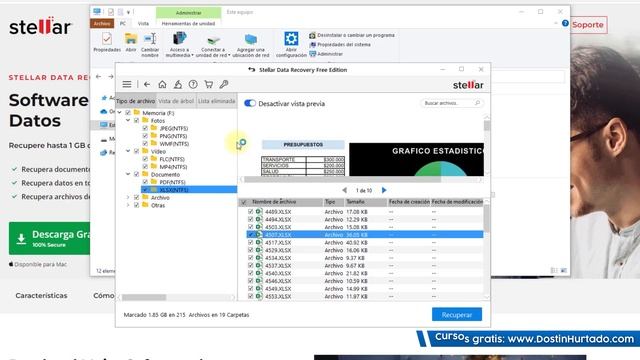
Task: Open Stellar help question mark icon
Action: pos(193,84)
